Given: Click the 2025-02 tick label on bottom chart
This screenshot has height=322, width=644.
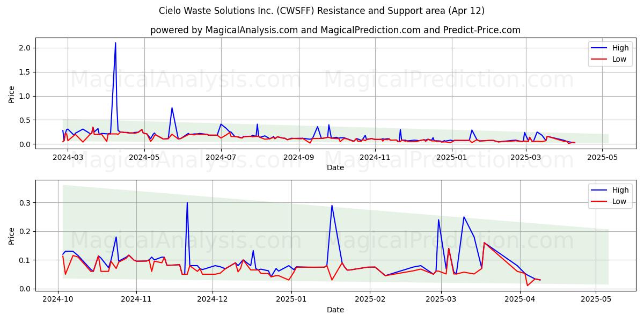Looking at the screenshot, I should pyautogui.click(x=370, y=299).
